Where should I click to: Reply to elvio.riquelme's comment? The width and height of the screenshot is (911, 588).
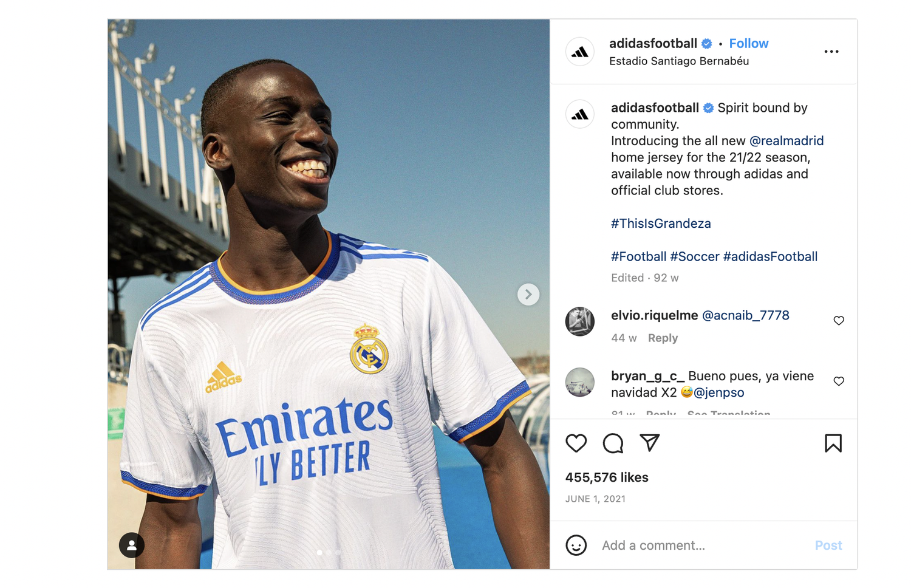(663, 338)
